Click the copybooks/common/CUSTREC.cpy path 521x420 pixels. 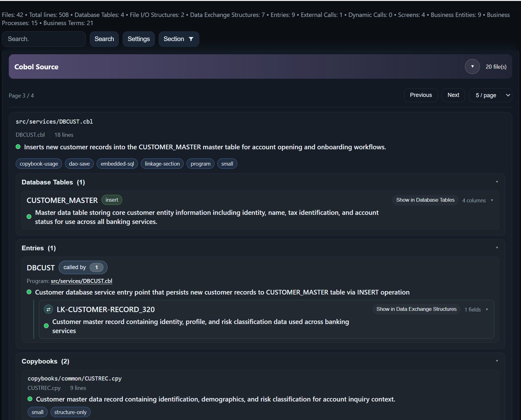pyautogui.click(x=75, y=379)
